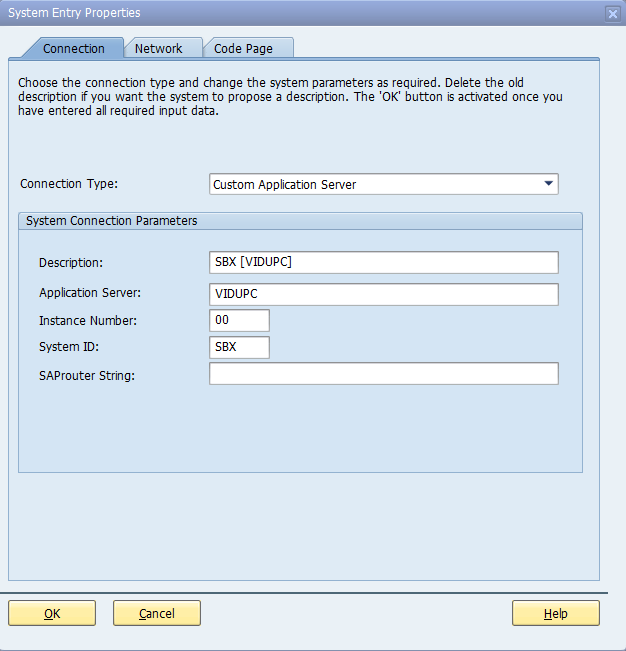Click the Application Server label
The width and height of the screenshot is (626, 651).
tap(90, 293)
